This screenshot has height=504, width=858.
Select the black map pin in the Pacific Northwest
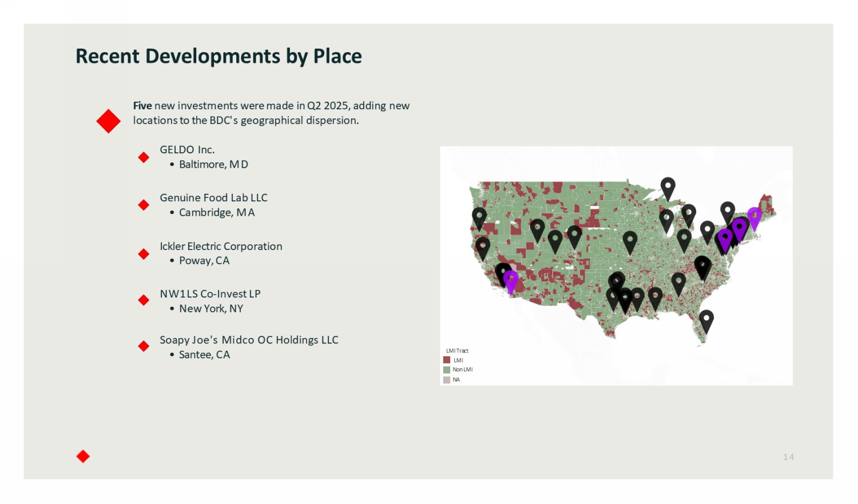pos(479,218)
